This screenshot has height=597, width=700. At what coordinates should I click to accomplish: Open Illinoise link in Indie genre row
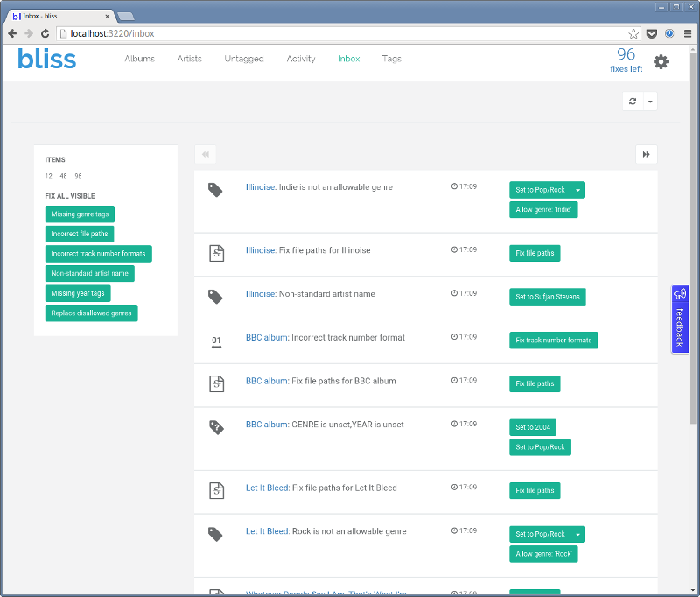pos(261,187)
